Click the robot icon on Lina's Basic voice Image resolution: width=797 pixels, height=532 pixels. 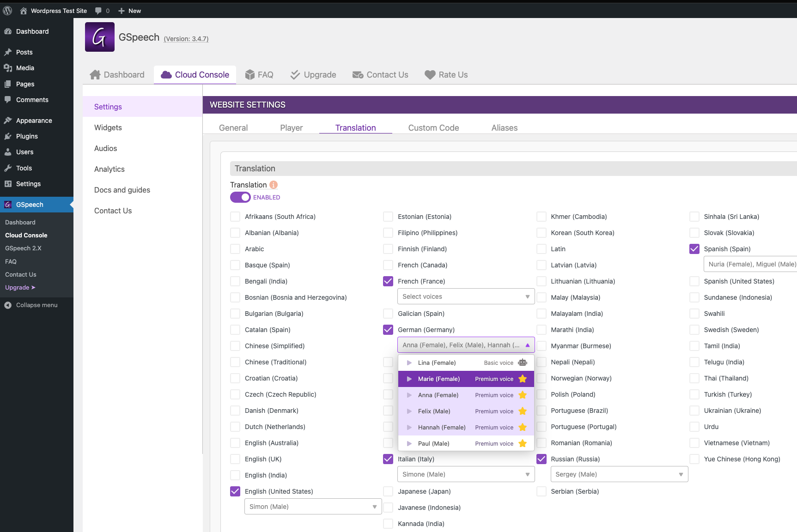click(x=523, y=363)
